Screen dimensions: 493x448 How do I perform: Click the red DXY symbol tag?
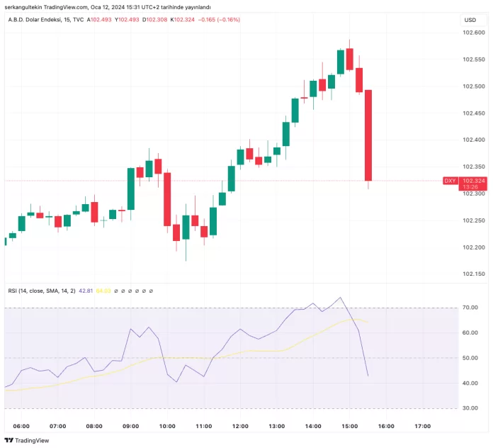[x=450, y=181]
